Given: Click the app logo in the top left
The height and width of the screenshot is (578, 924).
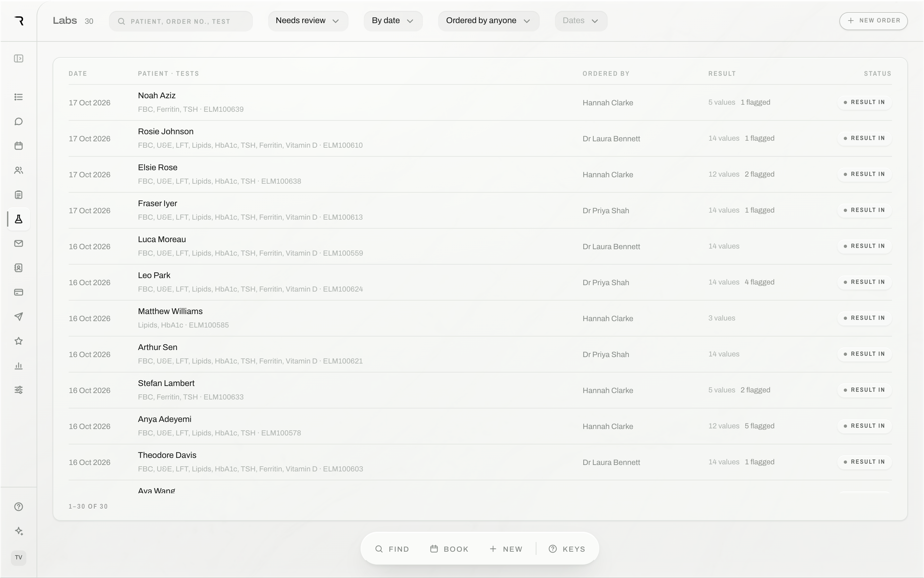Looking at the screenshot, I should click(19, 21).
